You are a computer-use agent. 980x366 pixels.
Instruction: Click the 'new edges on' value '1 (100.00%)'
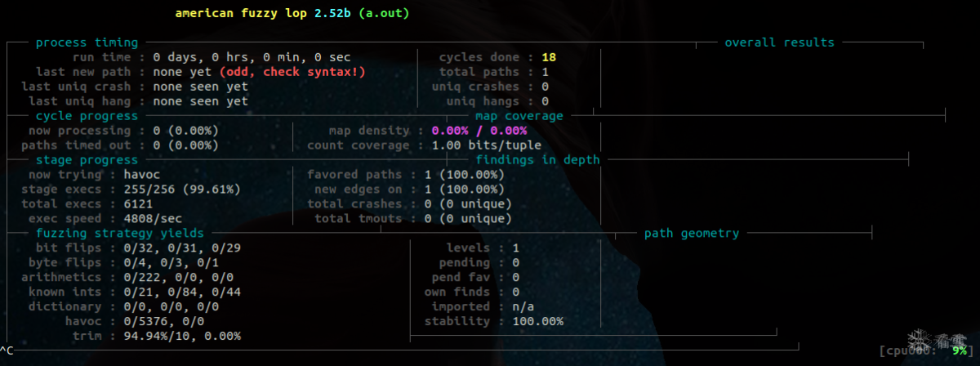point(465,190)
